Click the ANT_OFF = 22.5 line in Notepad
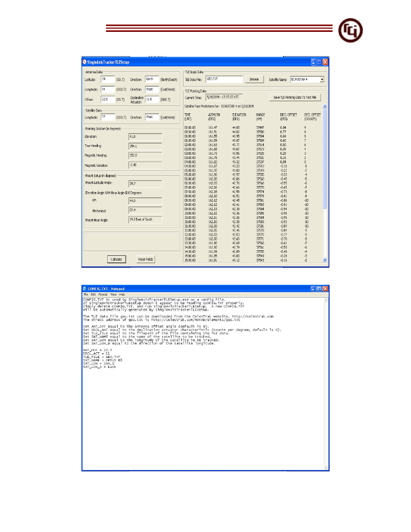 click(97, 350)
